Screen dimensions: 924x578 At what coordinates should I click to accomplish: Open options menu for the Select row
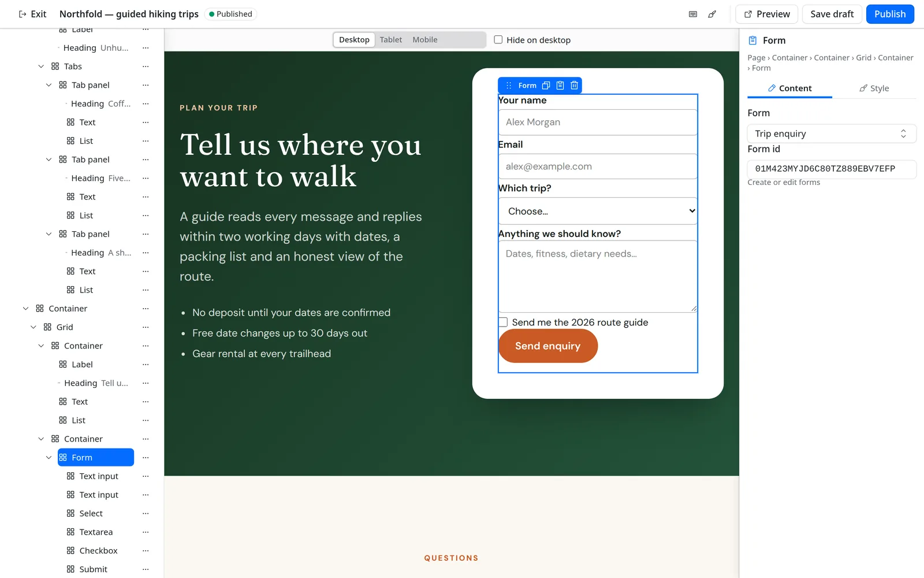coord(146,513)
